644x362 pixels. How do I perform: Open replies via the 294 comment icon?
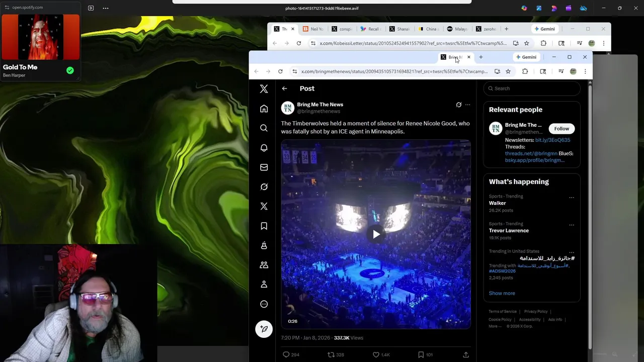(x=286, y=354)
